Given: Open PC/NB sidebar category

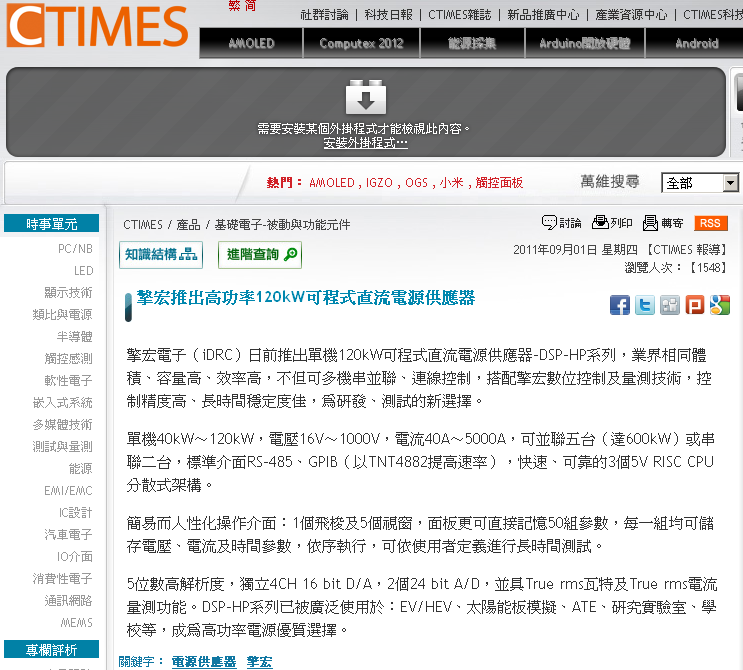Looking at the screenshot, I should pyautogui.click(x=75, y=249).
